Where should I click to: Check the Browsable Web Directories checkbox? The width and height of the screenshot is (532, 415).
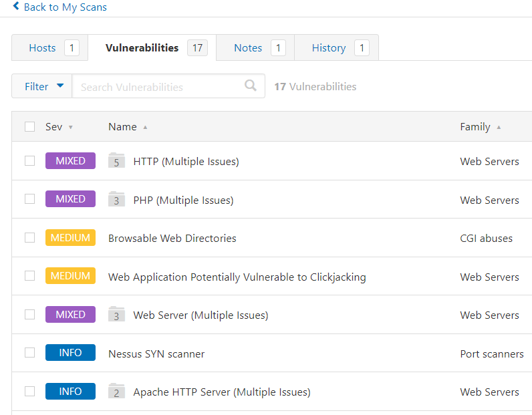[x=30, y=237]
